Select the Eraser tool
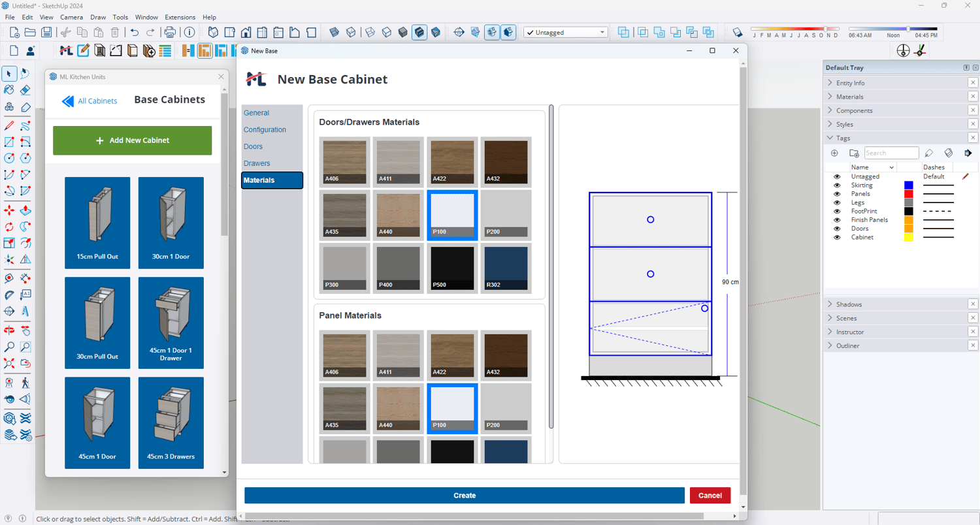This screenshot has width=980, height=525. pos(25,90)
